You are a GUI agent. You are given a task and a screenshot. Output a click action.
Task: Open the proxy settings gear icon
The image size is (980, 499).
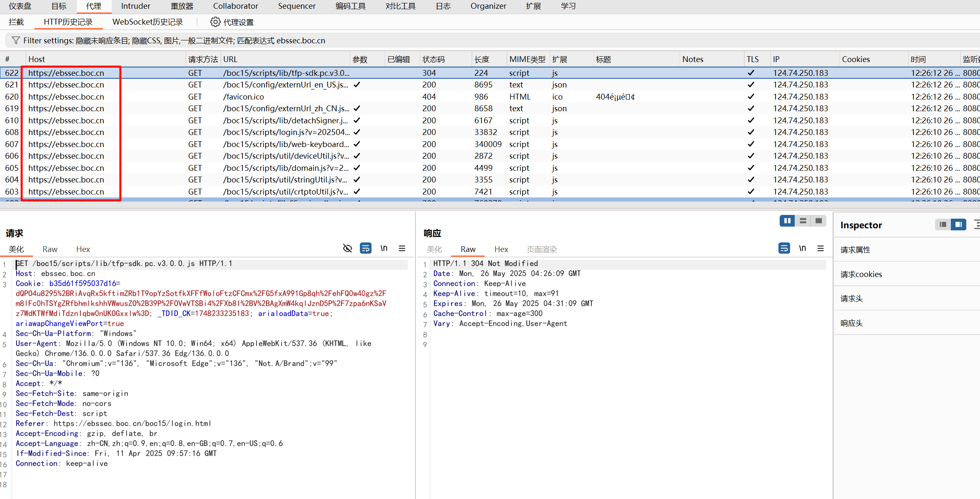215,22
